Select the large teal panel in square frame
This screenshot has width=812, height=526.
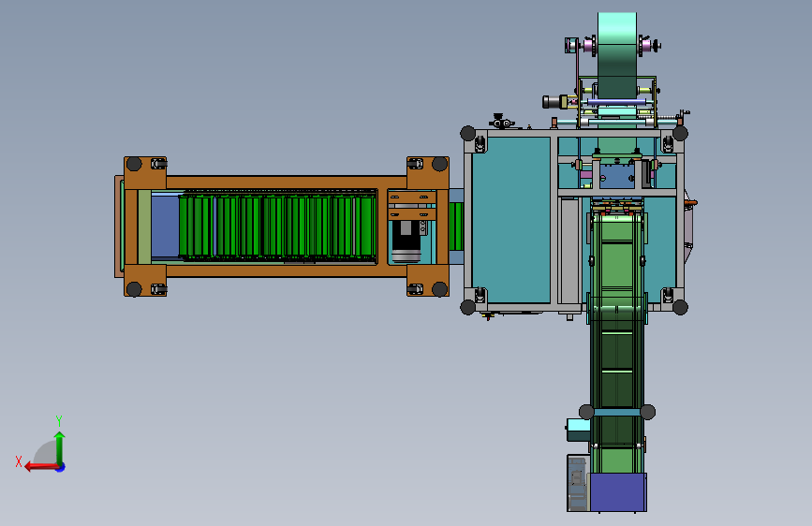pos(510,220)
